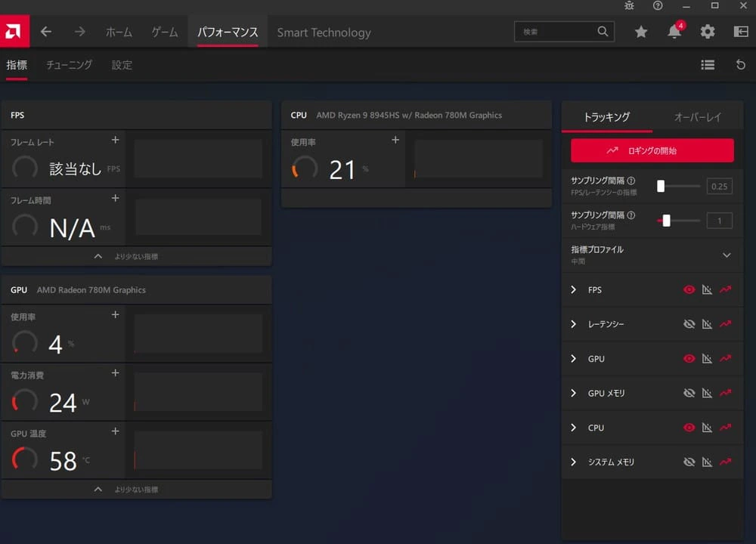Open the notifications bell icon
This screenshot has width=756, height=544.
[674, 32]
